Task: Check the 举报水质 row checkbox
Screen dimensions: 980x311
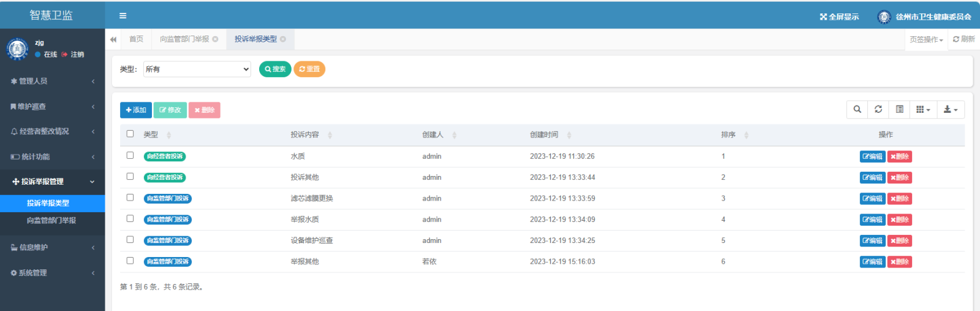Action: tap(130, 218)
